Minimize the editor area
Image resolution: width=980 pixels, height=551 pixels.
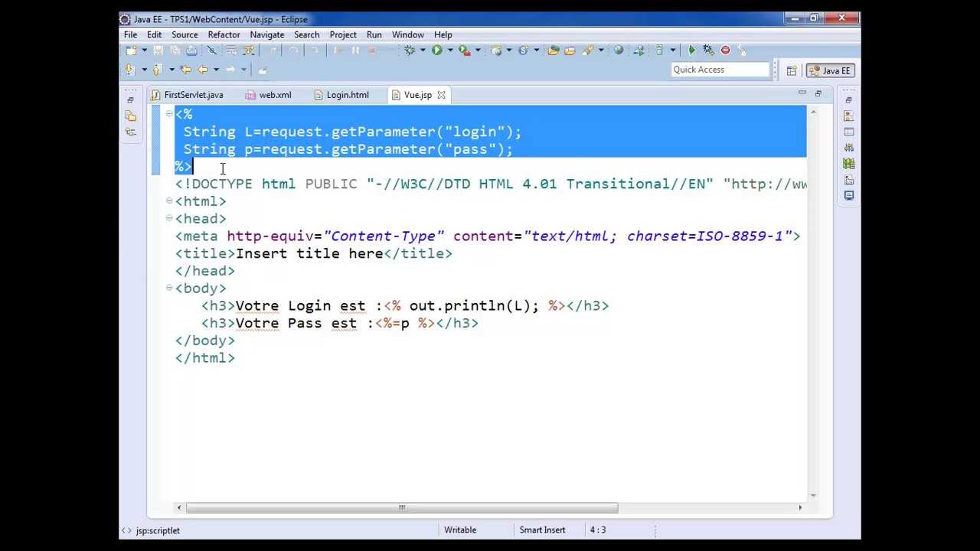tap(802, 93)
